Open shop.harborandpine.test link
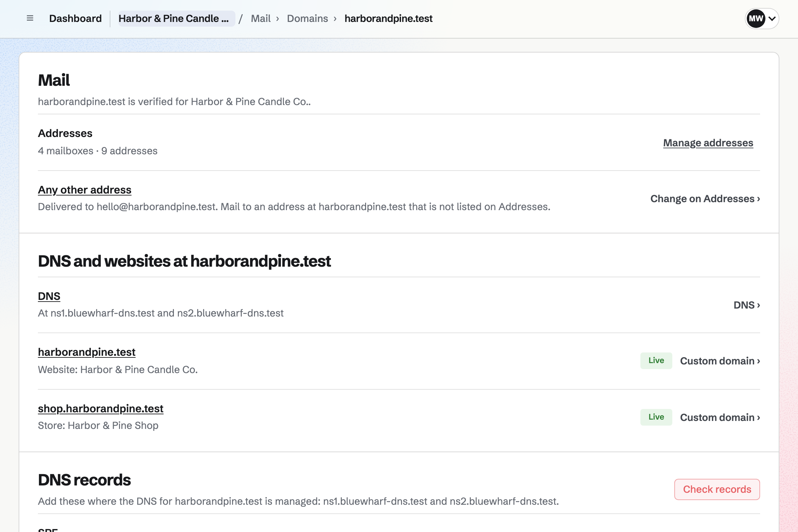Image resolution: width=798 pixels, height=532 pixels. pyautogui.click(x=101, y=409)
